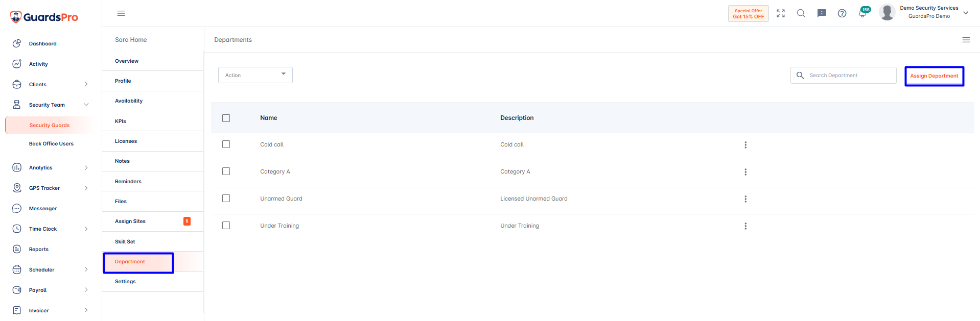
Task: Open the help question mark icon
Action: [842, 13]
